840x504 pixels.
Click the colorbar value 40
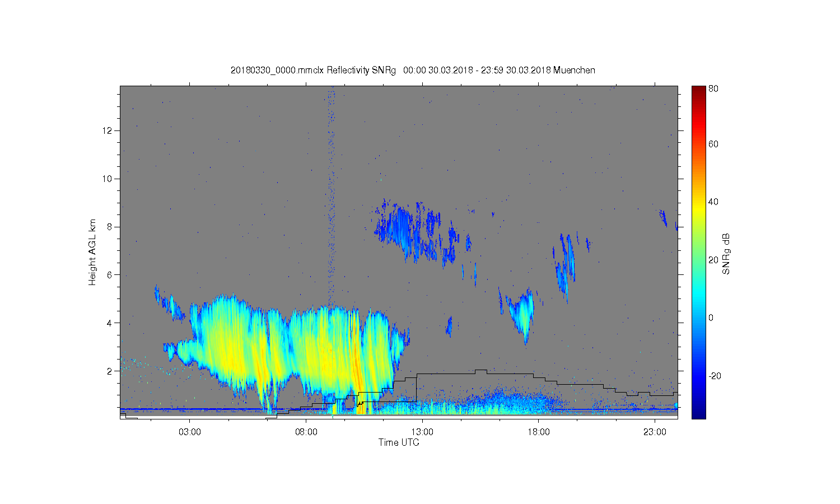(713, 202)
